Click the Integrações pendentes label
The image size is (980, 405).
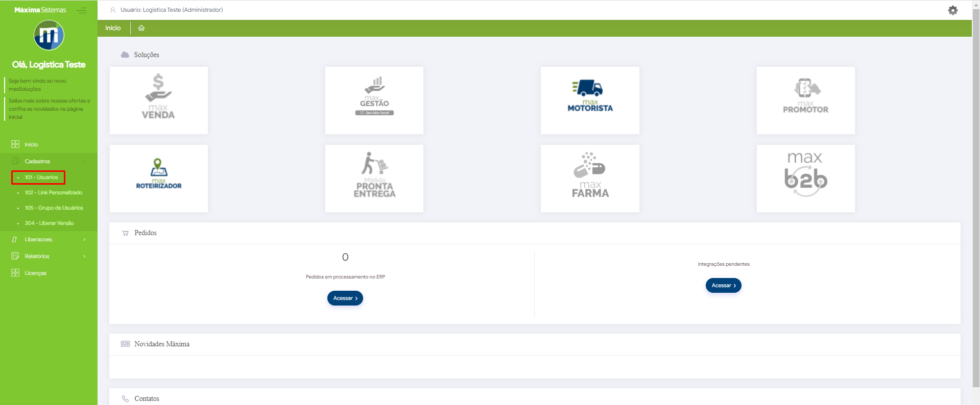pyautogui.click(x=724, y=264)
